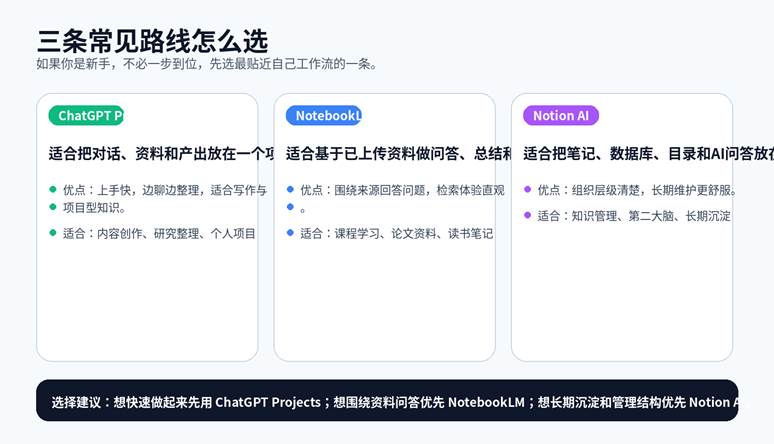The width and height of the screenshot is (774, 444).
Task: Click the purple bullet before "优点：组织层级清楚"
Action: coord(527,189)
